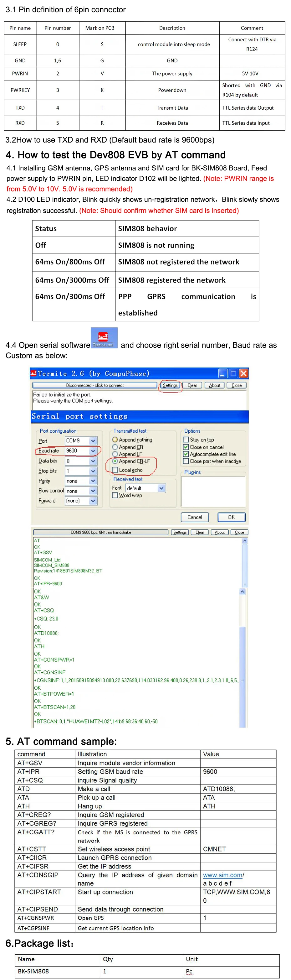291x980 pixels.
Task: Click 'SLEEP' pin name cell
Action: [20, 44]
